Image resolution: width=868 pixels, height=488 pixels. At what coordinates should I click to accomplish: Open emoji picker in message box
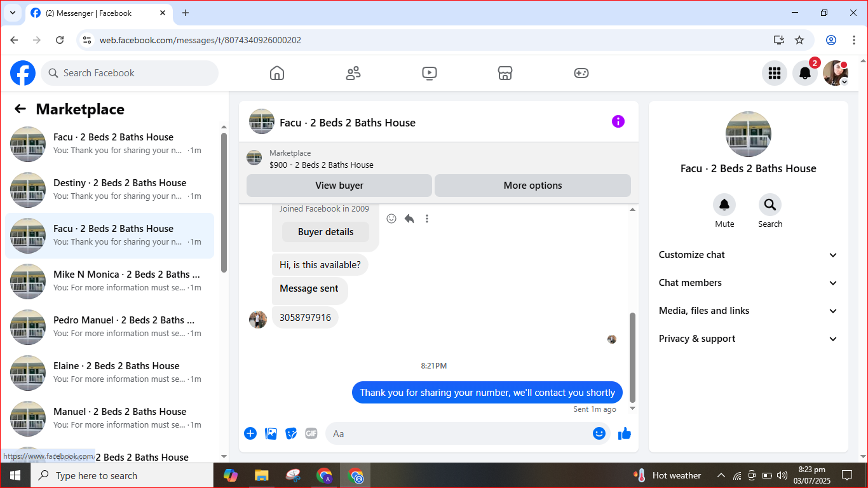pyautogui.click(x=599, y=433)
